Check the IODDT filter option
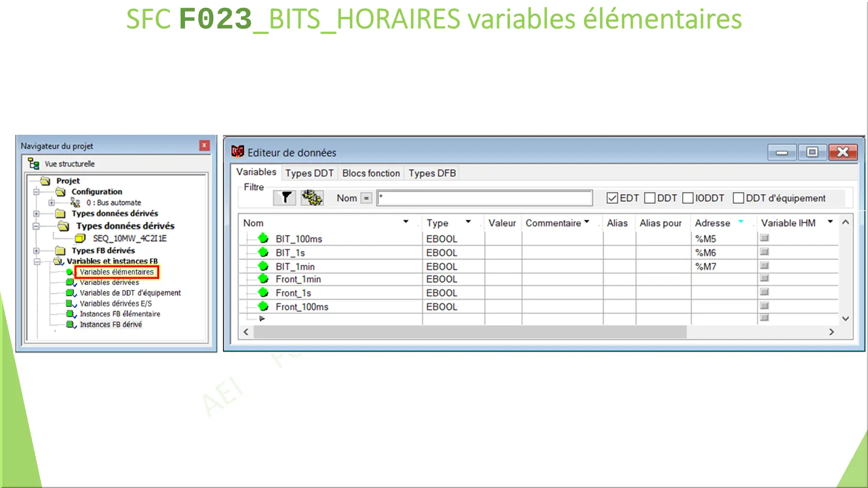 click(688, 198)
